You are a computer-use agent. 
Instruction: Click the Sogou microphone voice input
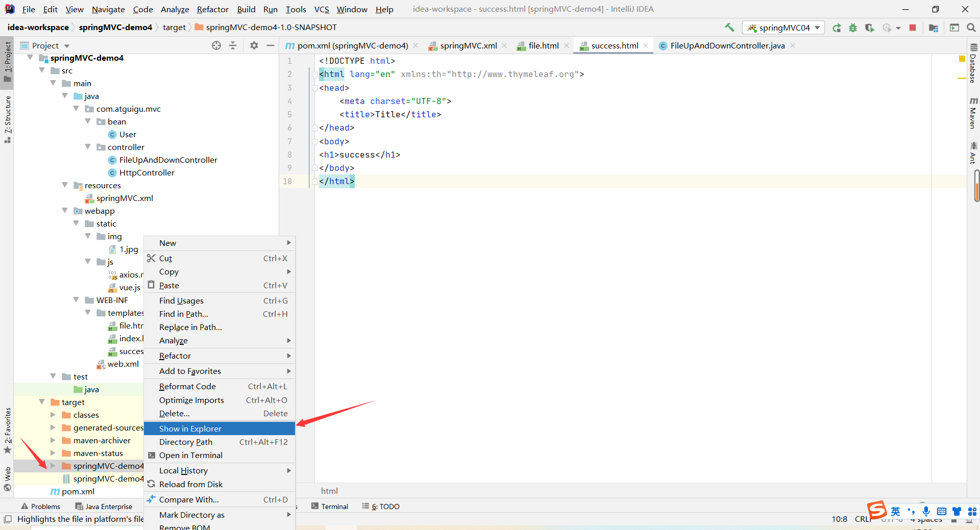[x=926, y=511]
